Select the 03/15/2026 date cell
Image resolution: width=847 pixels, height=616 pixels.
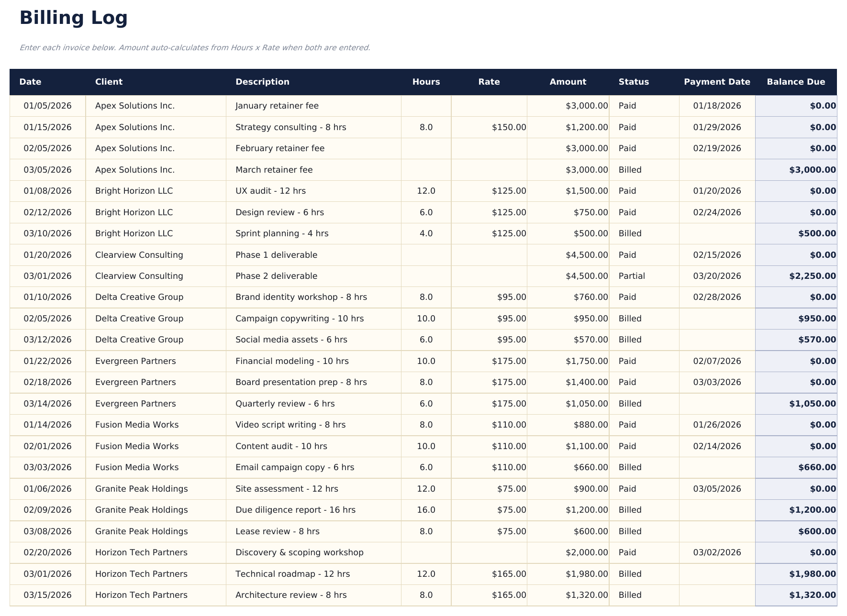pos(47,594)
